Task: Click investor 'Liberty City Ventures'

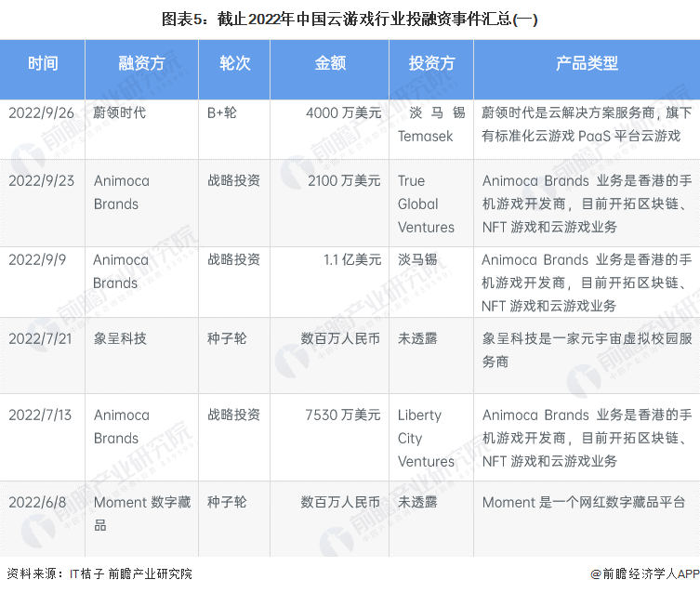Action: 426,438
